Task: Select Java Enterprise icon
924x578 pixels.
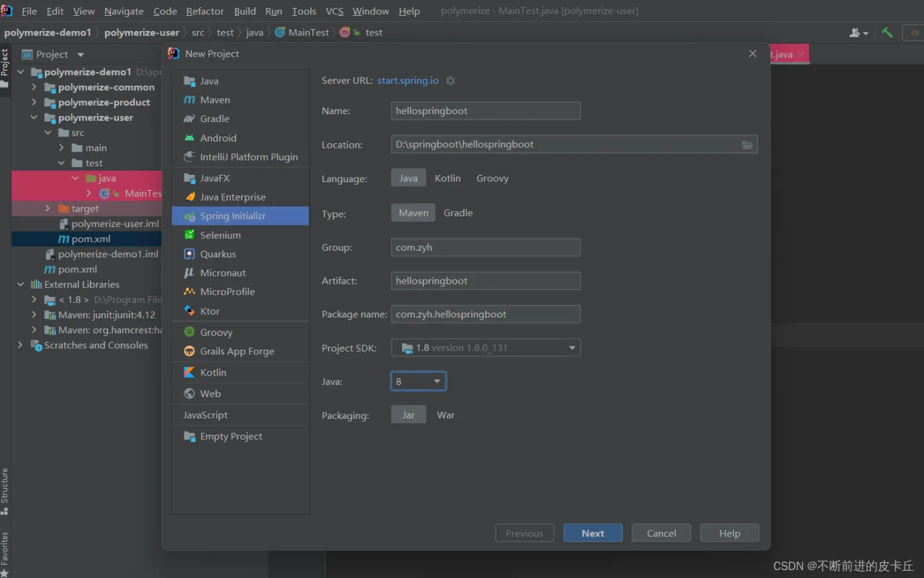Action: click(189, 197)
